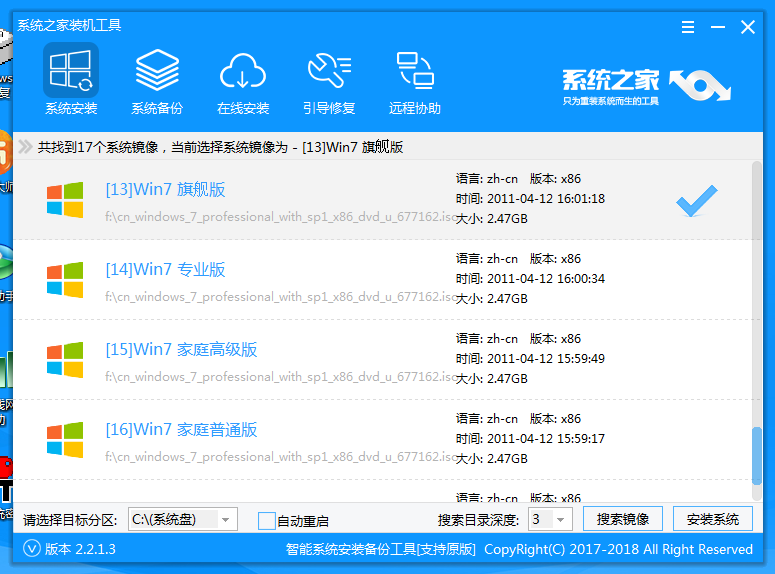
Task: Select the [13]Win7 旗舰版 image title
Action: coord(165,190)
